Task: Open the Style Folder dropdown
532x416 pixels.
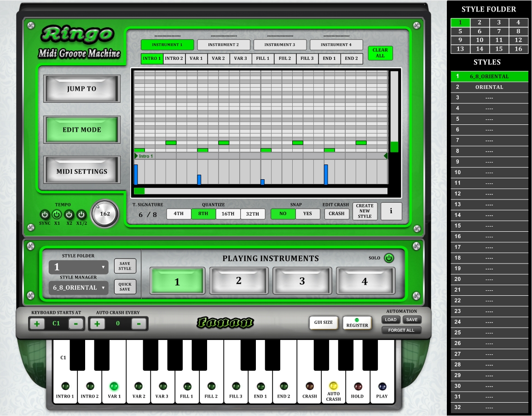Action: pyautogui.click(x=79, y=267)
